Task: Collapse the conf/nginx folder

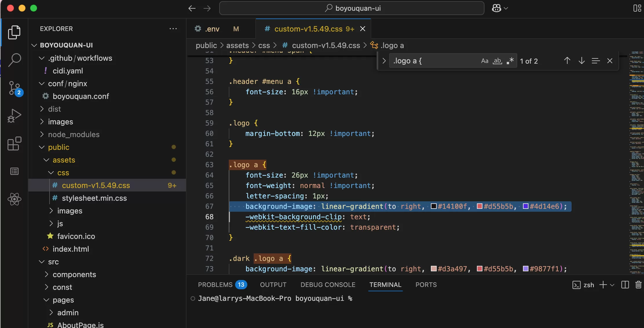Action: point(42,84)
